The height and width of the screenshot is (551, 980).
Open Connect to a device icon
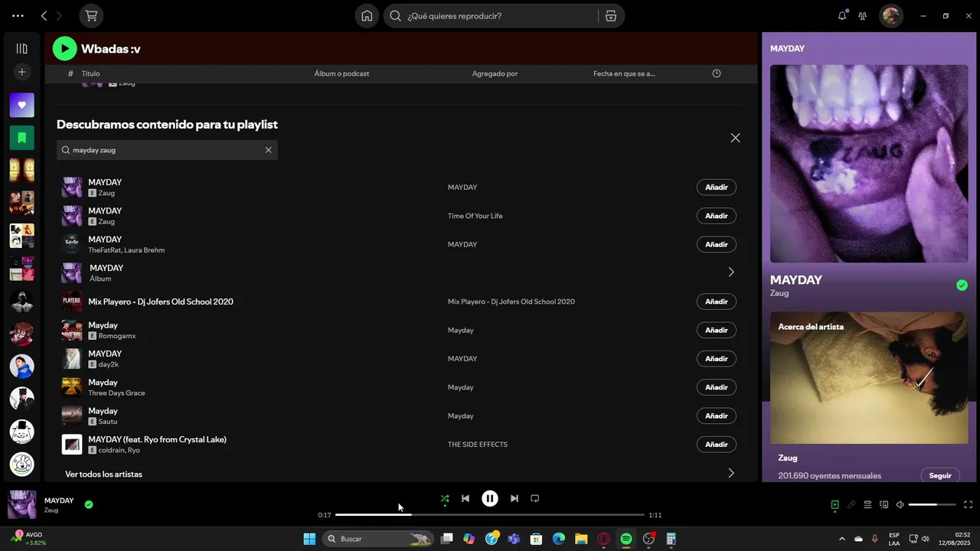click(x=884, y=504)
